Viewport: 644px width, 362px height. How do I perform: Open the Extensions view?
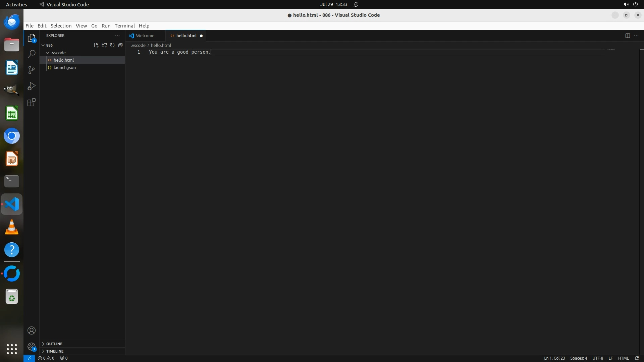[x=32, y=103]
